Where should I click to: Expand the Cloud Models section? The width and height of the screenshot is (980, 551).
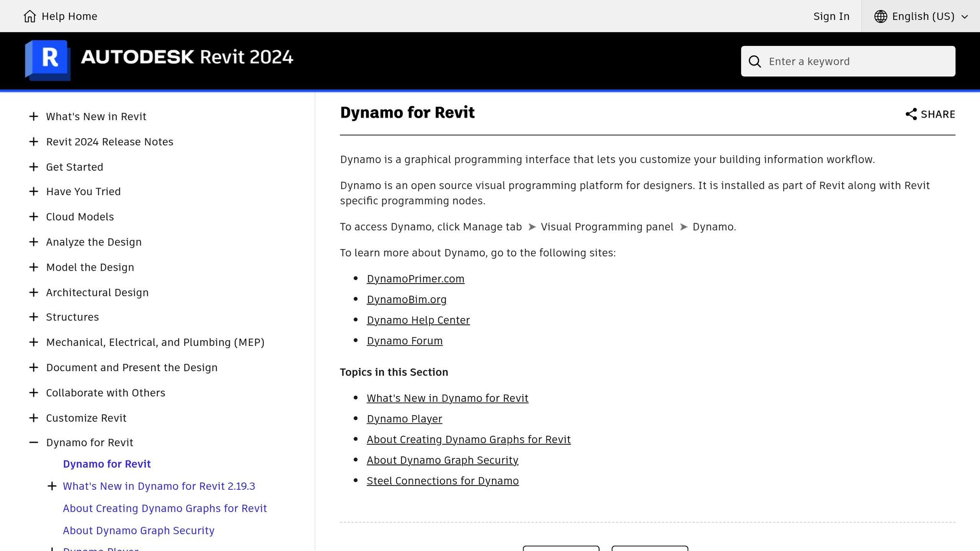pos(33,217)
